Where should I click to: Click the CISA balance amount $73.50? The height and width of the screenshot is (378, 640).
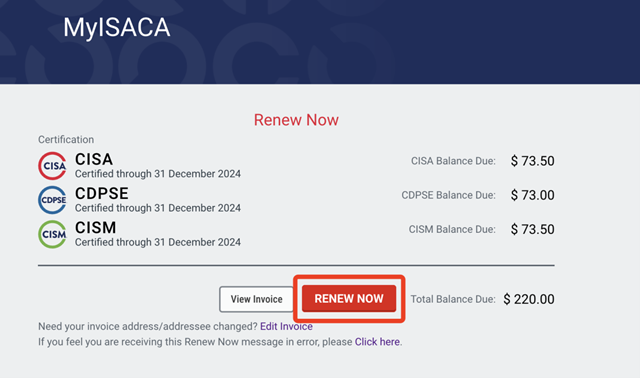tap(532, 161)
